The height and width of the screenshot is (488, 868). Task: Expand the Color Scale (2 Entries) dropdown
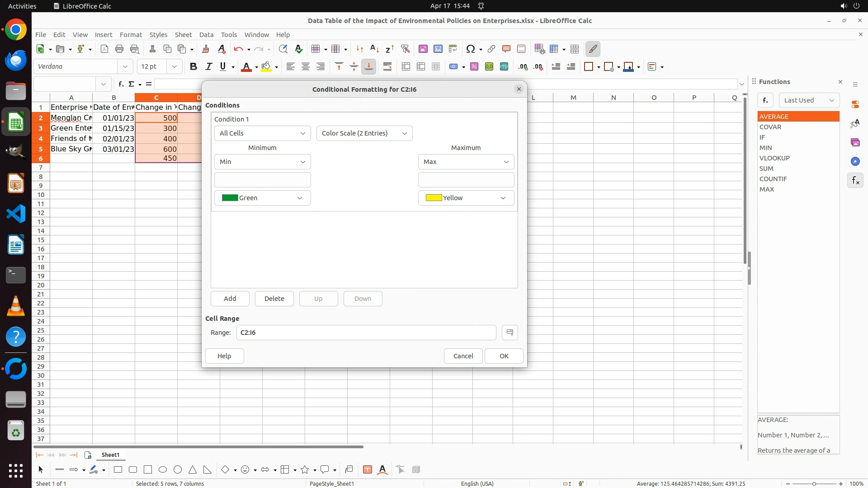click(x=364, y=133)
